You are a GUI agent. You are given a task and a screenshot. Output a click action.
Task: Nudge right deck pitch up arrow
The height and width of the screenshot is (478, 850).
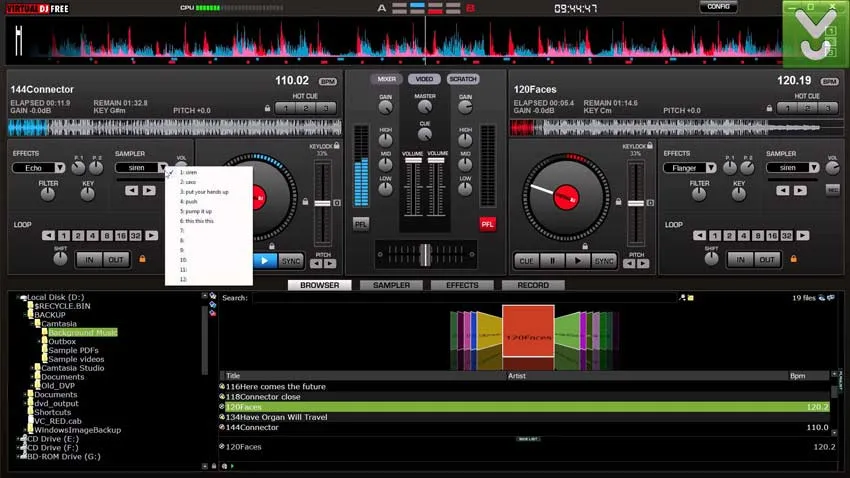(643, 264)
